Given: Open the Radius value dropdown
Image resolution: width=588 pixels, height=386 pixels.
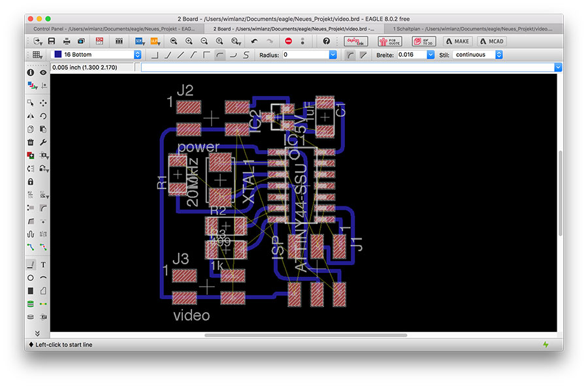Looking at the screenshot, I should [333, 55].
